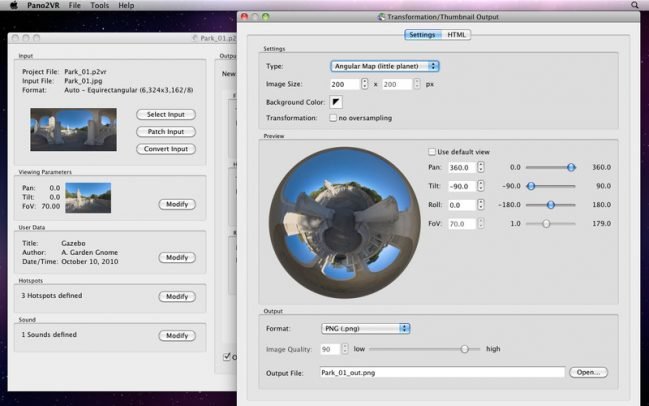Image resolution: width=649 pixels, height=406 pixels.
Task: Click the 'A. Garden Gnome' author text
Action: click(x=89, y=252)
